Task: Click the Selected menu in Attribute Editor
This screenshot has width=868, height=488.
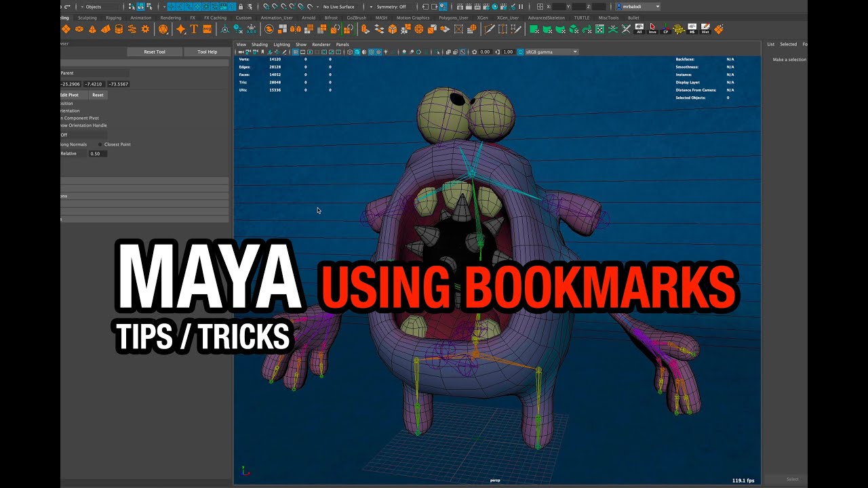Action: tap(788, 44)
